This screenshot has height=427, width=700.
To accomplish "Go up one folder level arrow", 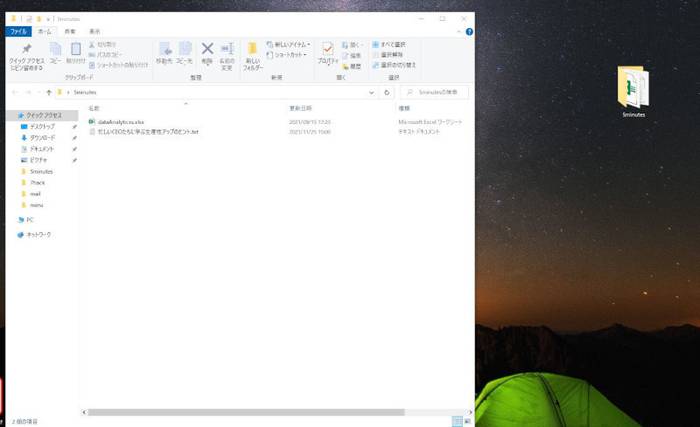I will click(49, 92).
